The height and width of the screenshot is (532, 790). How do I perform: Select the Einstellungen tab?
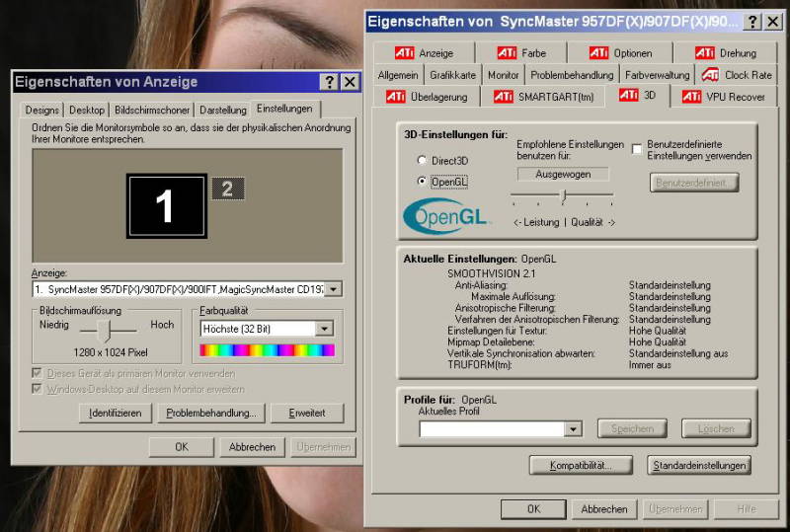(284, 109)
